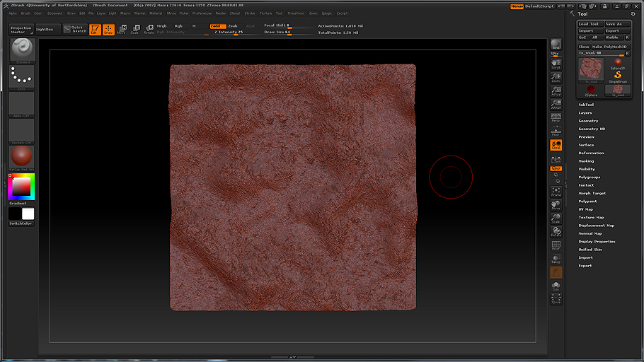Viewport: 644px width, 362px height.
Task: Toggle Solo mode
Action: 556,286
